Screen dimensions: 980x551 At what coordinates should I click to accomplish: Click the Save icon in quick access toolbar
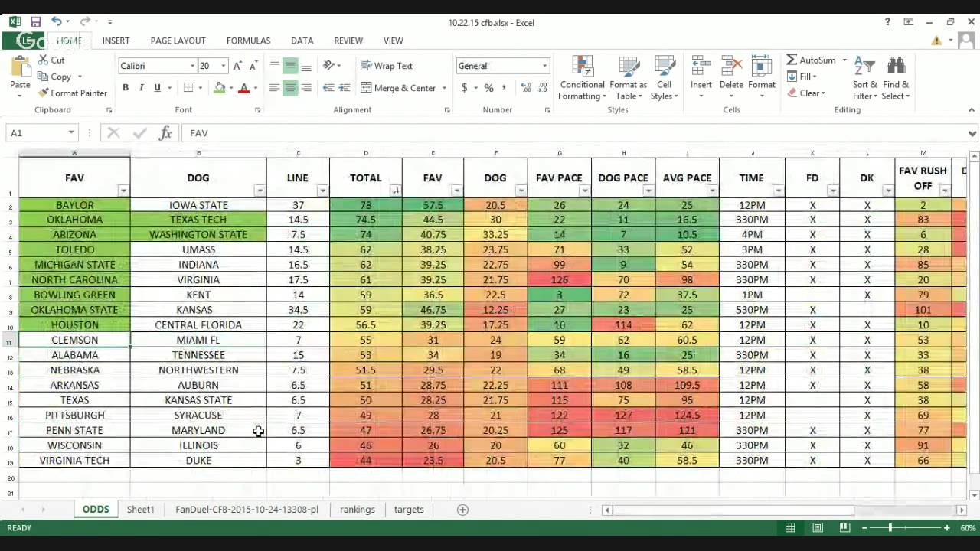coord(36,22)
